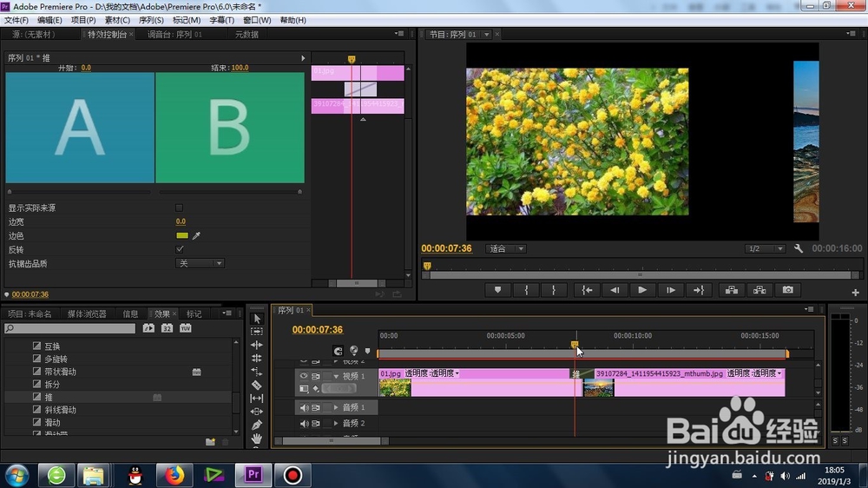Image resolution: width=868 pixels, height=488 pixels.
Task: Create new custom bin in Effects panel
Action: pyautogui.click(x=210, y=441)
